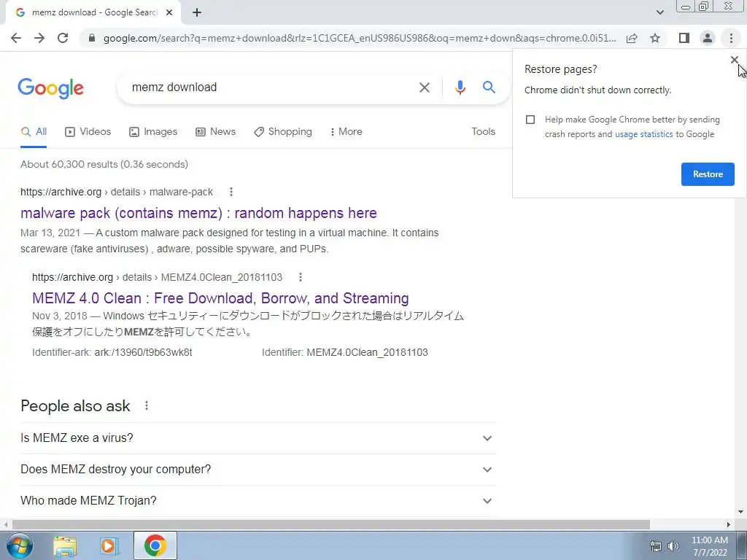The image size is (747, 560).
Task: Click the padlock site info icon
Action: 92,38
